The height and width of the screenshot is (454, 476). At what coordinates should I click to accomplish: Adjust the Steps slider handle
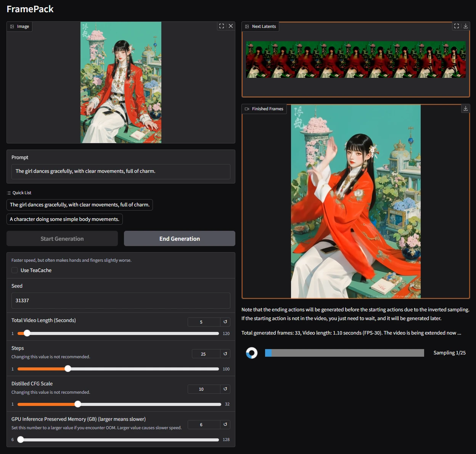[x=68, y=369]
